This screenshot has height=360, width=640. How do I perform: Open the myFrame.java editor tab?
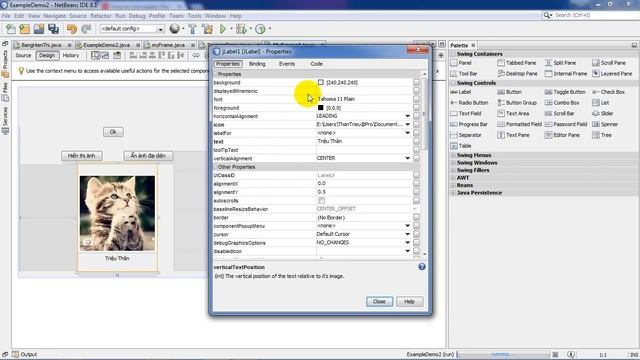click(x=169, y=45)
